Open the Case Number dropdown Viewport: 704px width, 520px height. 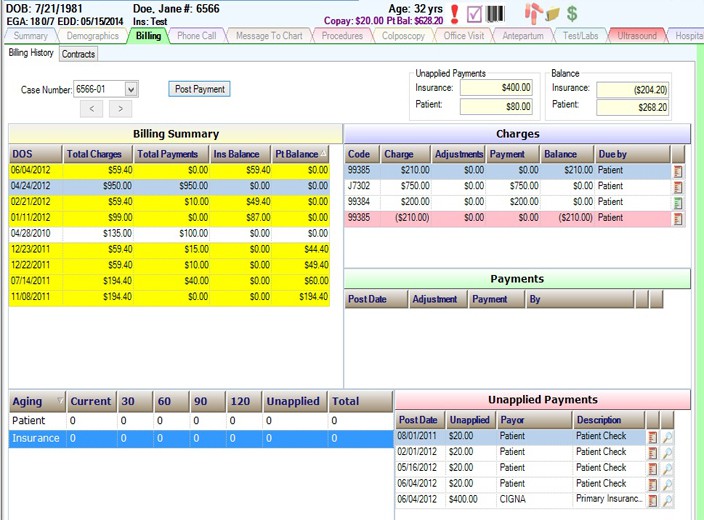131,89
